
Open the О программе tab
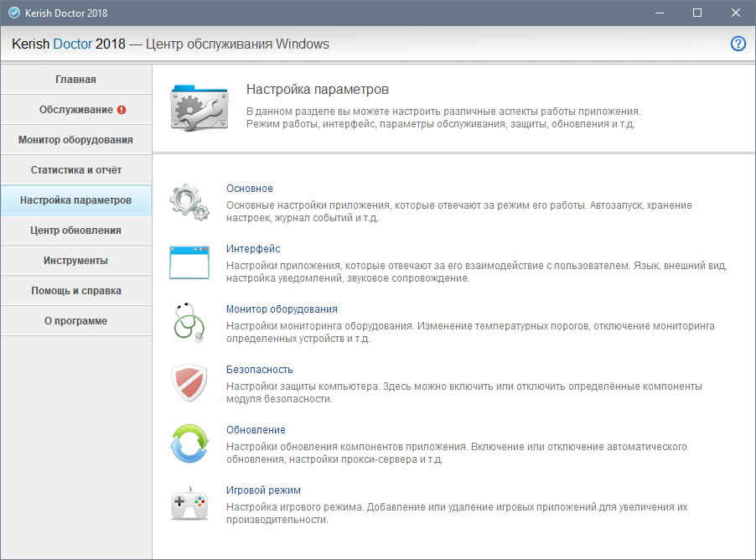tap(76, 321)
